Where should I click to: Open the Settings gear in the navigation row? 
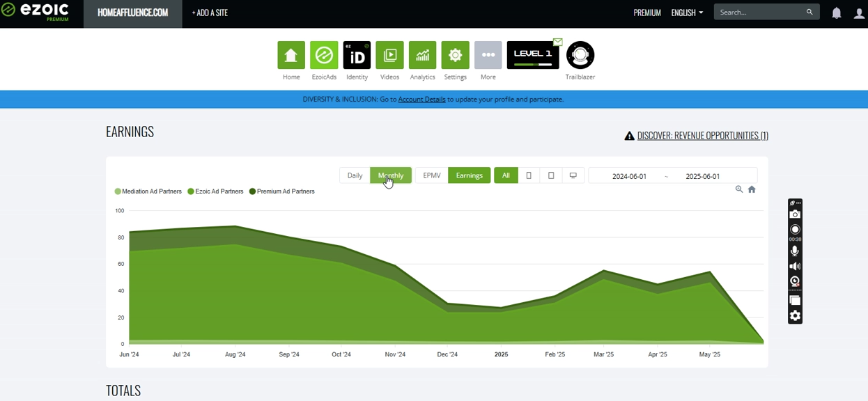pyautogui.click(x=455, y=55)
